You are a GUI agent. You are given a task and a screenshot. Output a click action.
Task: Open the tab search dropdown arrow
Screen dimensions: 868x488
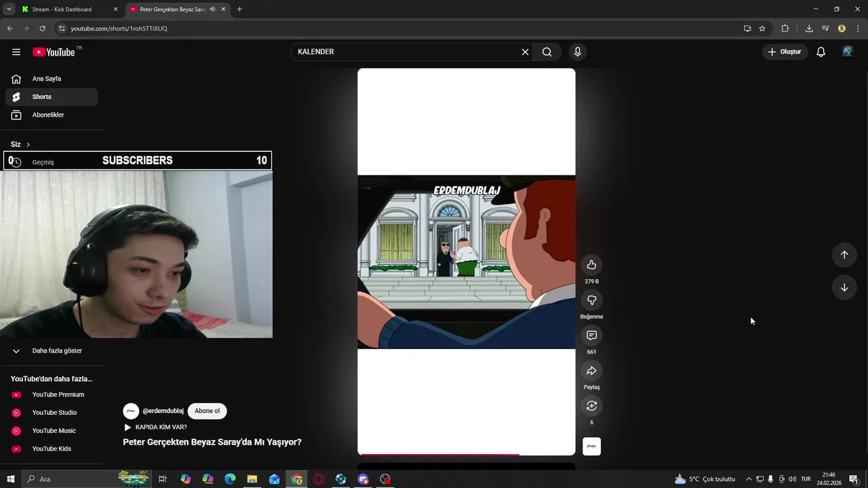pyautogui.click(x=9, y=9)
